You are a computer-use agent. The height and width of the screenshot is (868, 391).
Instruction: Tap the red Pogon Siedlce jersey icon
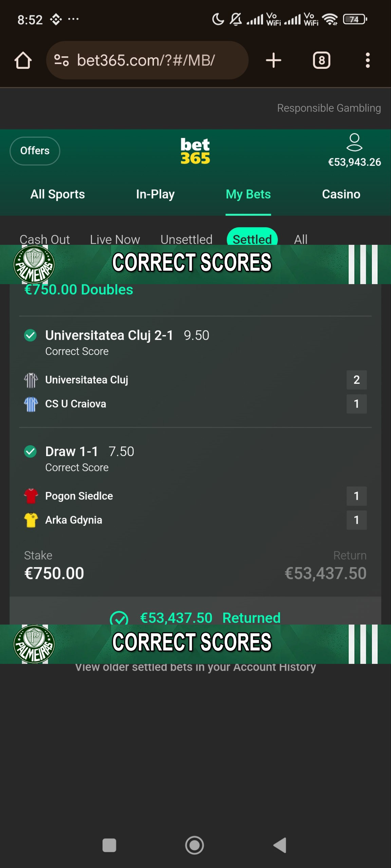coord(31,496)
